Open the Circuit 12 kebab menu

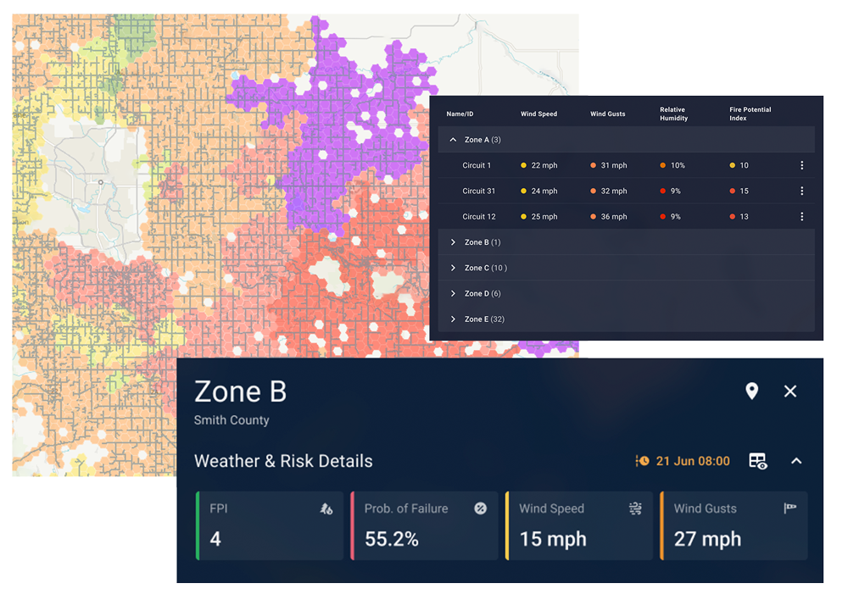click(802, 217)
